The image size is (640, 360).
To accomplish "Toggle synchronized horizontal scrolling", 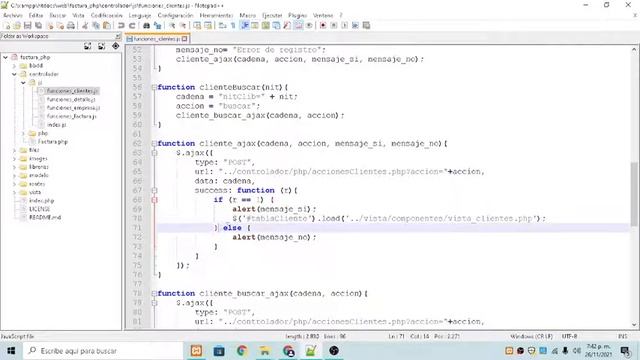I will pos(208,26).
